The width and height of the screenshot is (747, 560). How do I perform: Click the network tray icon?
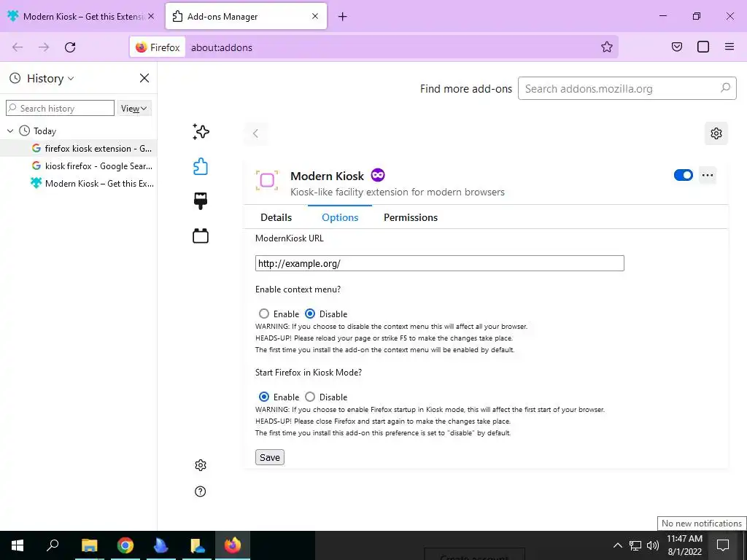coord(635,545)
